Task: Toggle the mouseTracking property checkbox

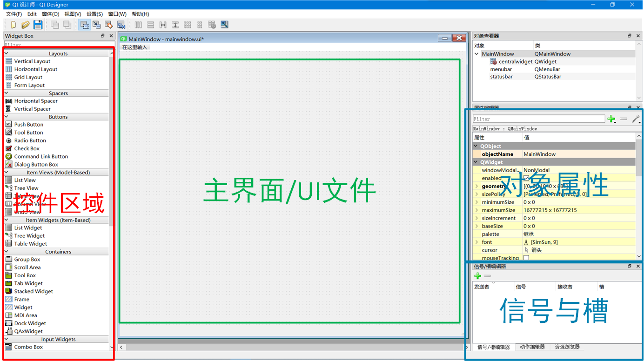Action: click(x=526, y=258)
